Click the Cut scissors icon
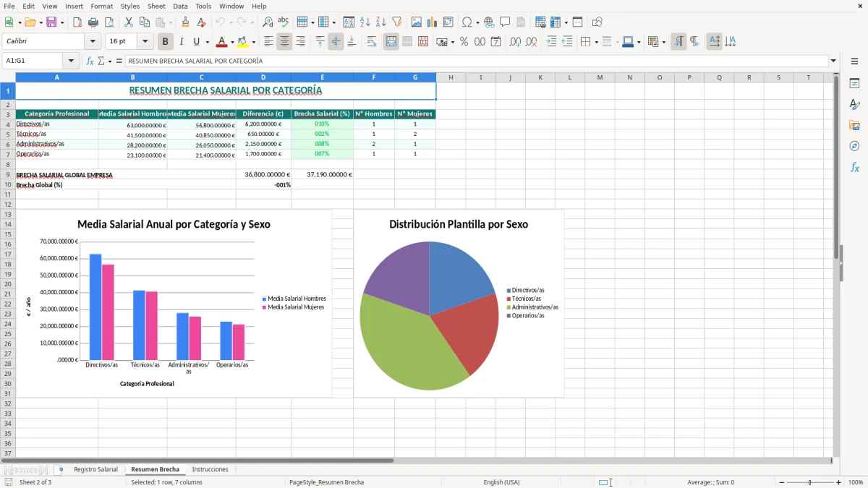868x488 pixels. point(129,22)
